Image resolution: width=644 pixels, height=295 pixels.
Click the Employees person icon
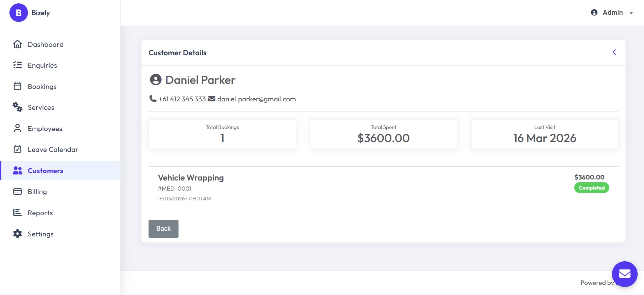coord(18,128)
